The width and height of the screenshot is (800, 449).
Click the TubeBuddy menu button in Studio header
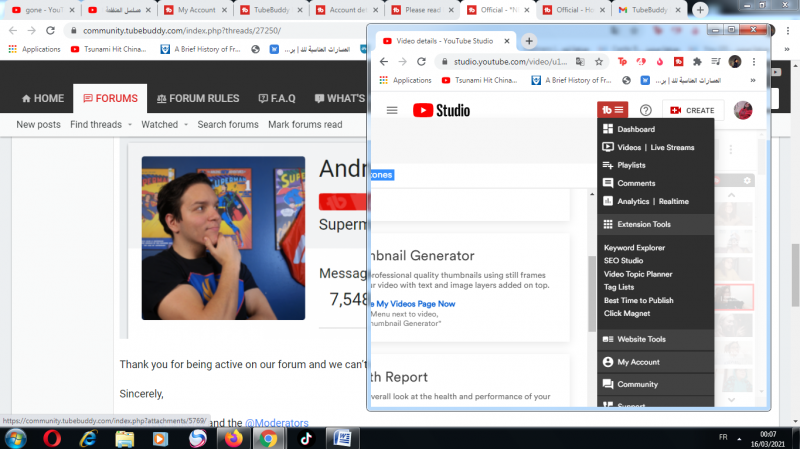[612, 110]
